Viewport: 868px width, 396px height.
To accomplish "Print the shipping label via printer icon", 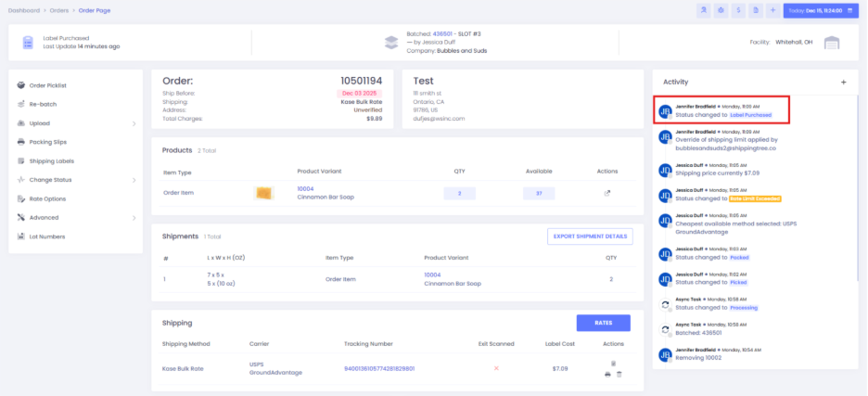I will click(607, 374).
